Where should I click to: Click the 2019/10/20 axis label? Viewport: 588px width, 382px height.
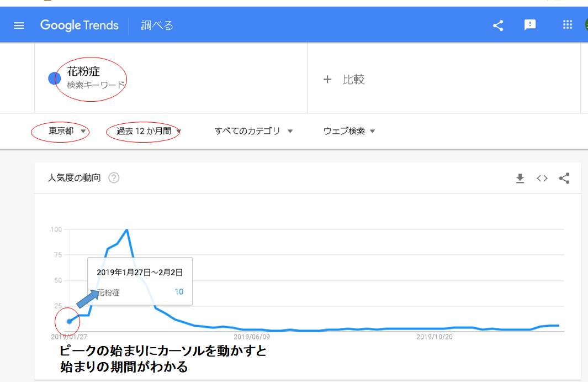tap(435, 337)
